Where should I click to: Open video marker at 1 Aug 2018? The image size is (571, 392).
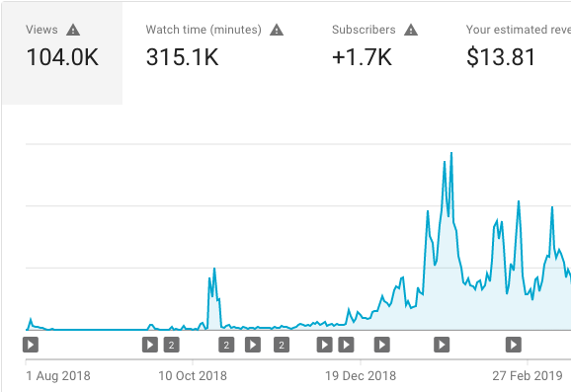pyautogui.click(x=31, y=345)
